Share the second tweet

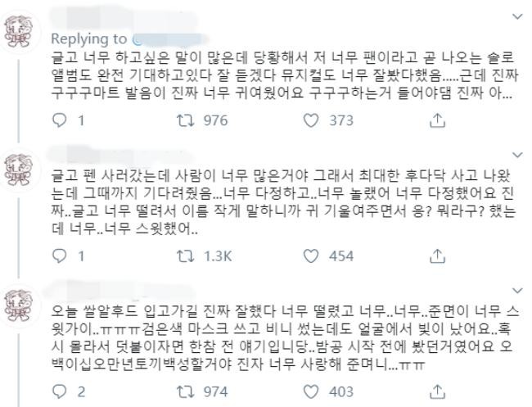(438, 256)
